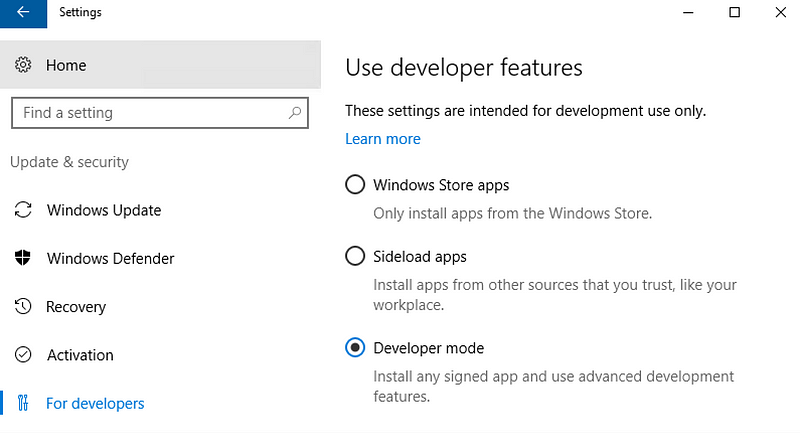Click 'Install apps from other sources' description
This screenshot has width=800, height=433.
point(555,294)
